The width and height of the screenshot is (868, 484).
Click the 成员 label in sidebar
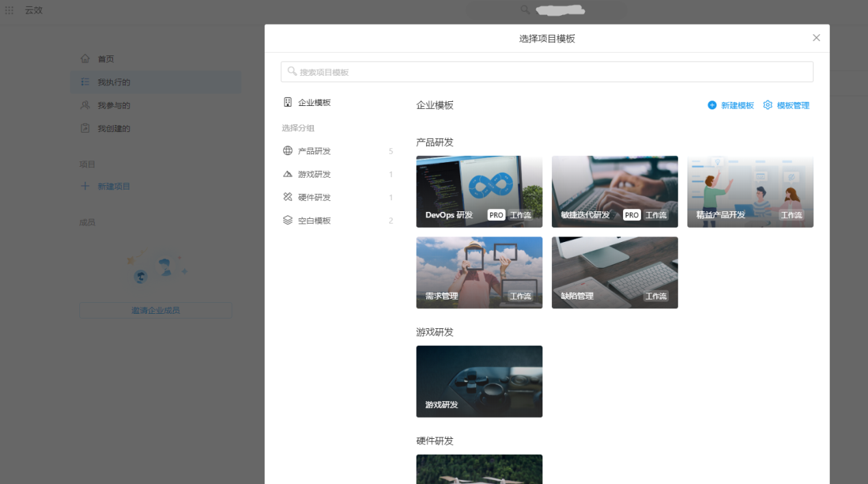pyautogui.click(x=88, y=222)
